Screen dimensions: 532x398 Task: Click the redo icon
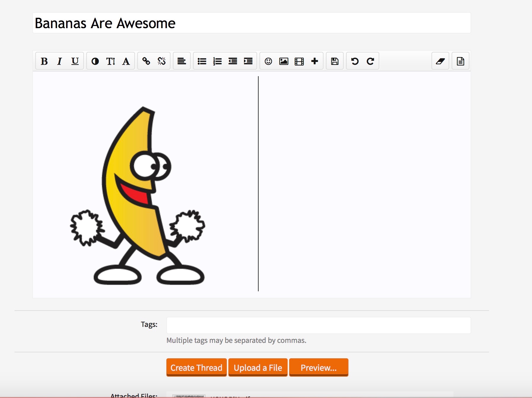[370, 61]
